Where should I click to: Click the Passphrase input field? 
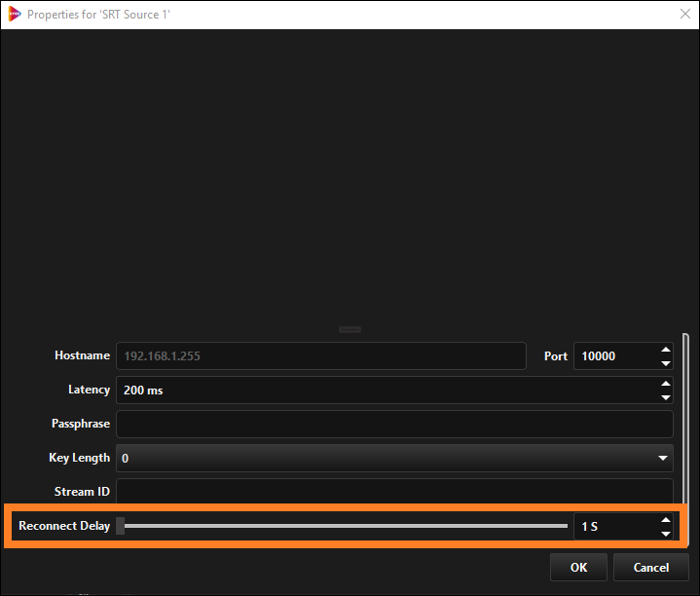[394, 424]
